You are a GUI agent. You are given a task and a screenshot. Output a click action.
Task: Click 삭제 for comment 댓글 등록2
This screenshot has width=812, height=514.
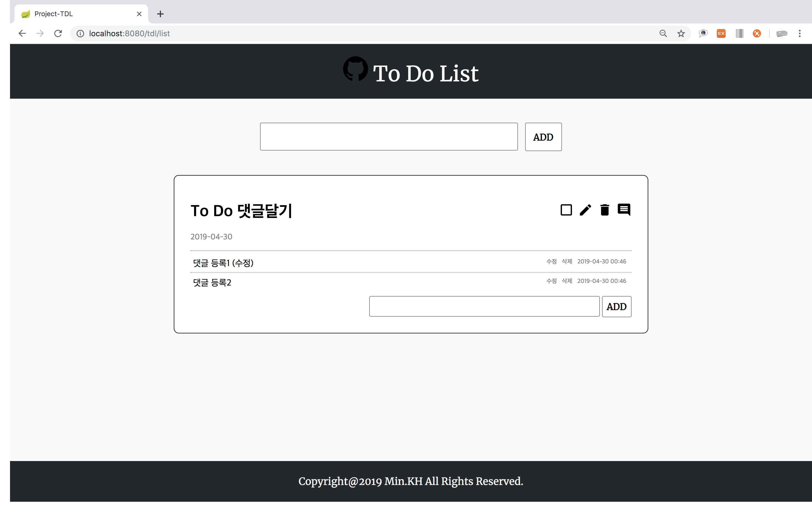pyautogui.click(x=567, y=281)
